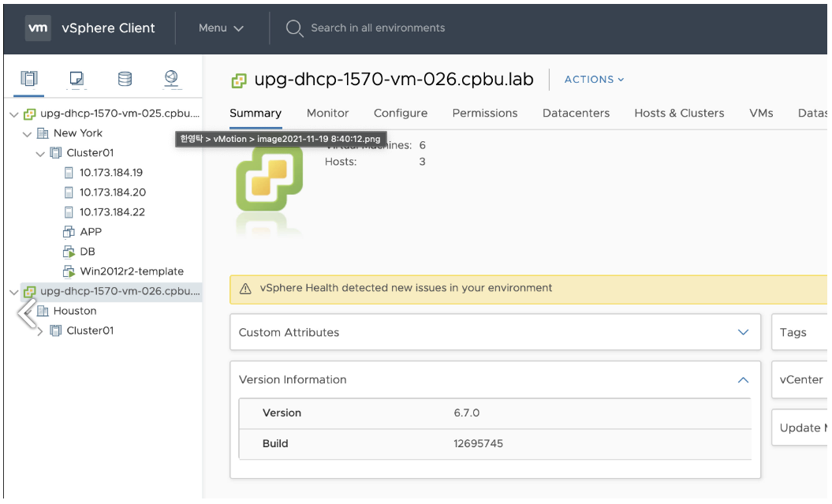The image size is (832, 504).
Task: Switch to the Hosts & Clusters tab
Action: [x=679, y=113]
